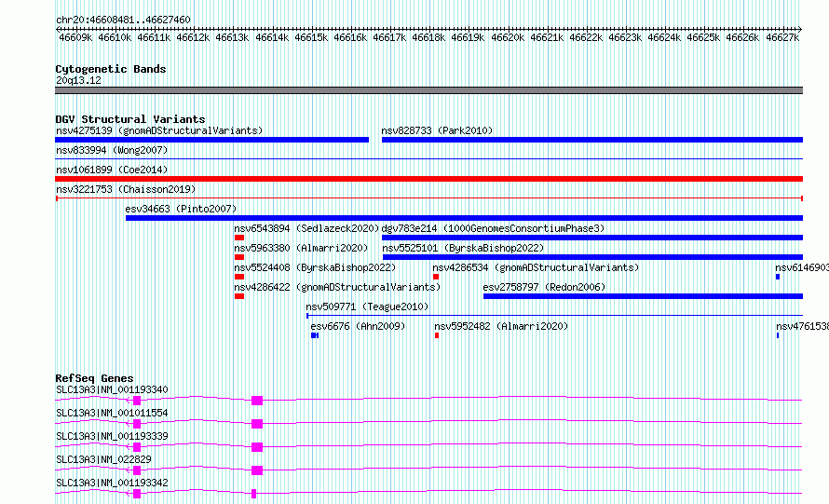829x504 pixels.
Task: Click the blue bar under nsv5525101
Action: [592, 257]
